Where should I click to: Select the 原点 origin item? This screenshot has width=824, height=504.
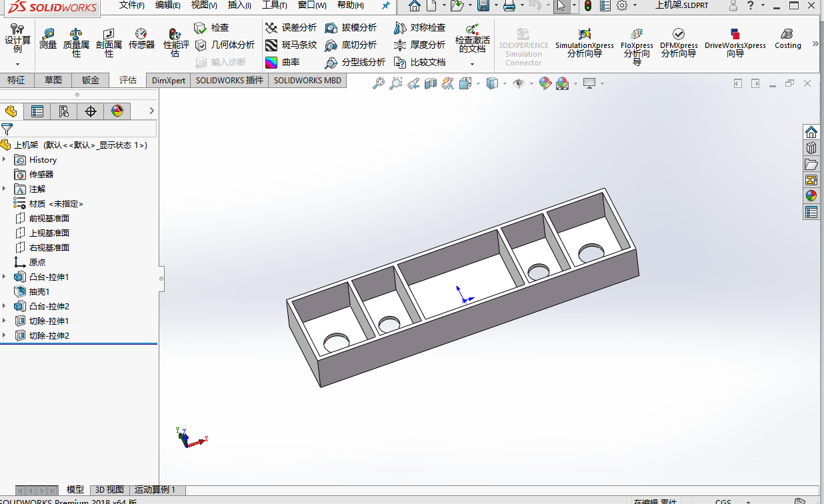[30, 262]
